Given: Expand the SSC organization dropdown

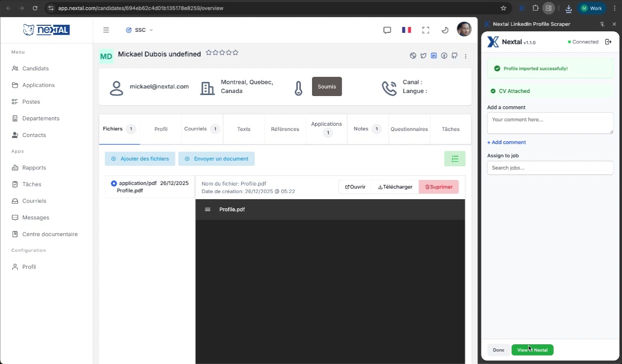Looking at the screenshot, I should coord(140,30).
